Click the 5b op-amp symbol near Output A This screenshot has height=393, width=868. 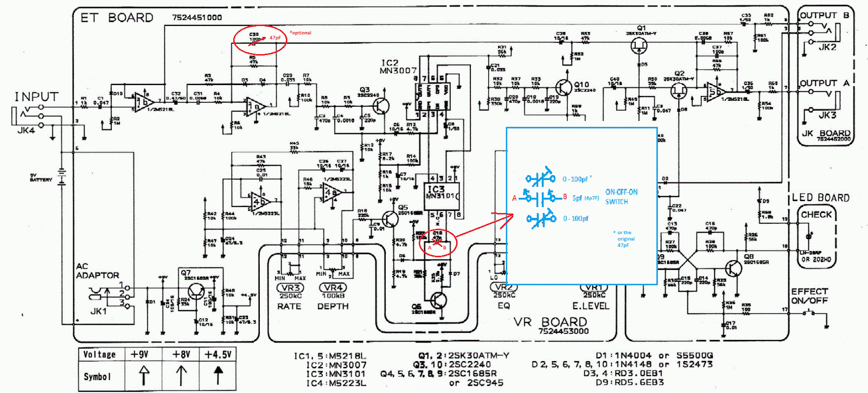pos(716,92)
